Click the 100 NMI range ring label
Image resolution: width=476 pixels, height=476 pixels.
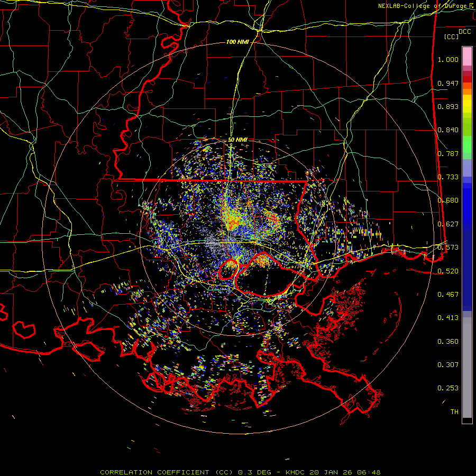(237, 42)
